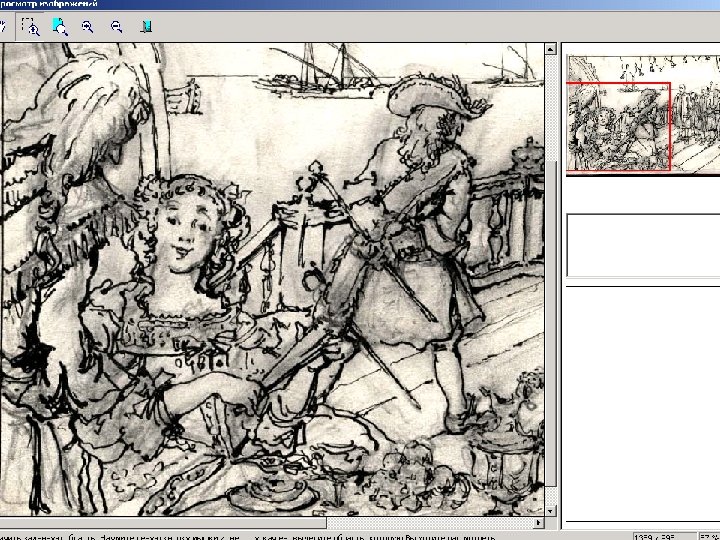Click the zoom percentage status field

(x=709, y=536)
